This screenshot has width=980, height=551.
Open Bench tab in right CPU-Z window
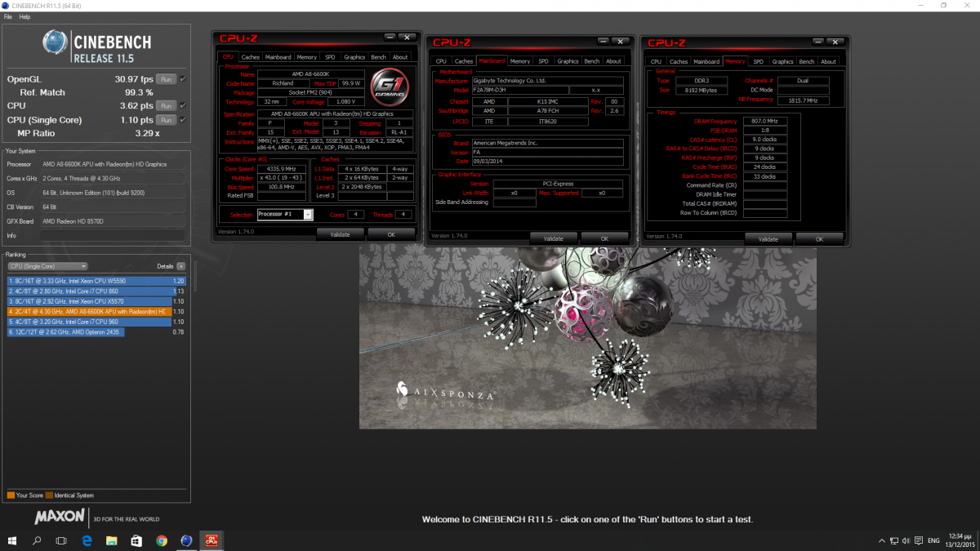click(x=807, y=61)
